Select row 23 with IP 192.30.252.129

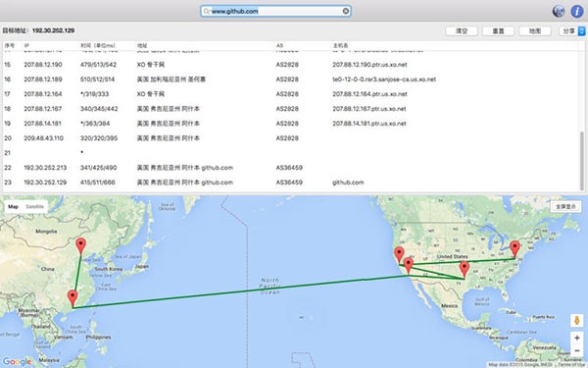[291, 183]
